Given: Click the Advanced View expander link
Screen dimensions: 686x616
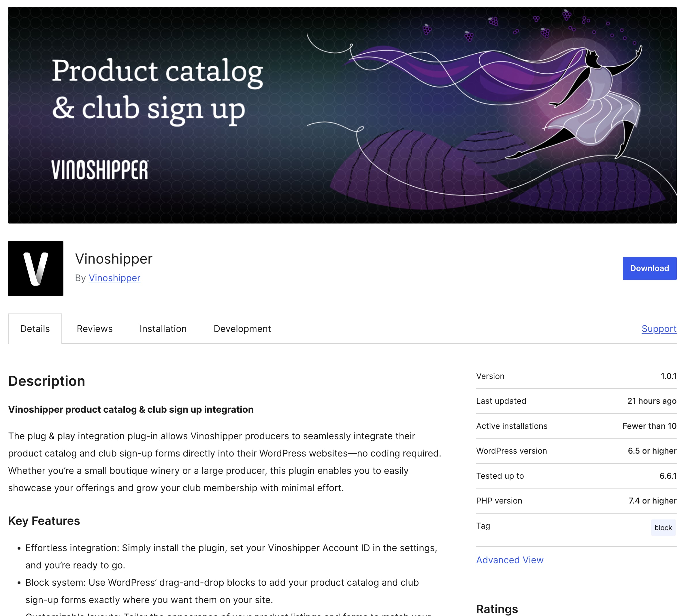Looking at the screenshot, I should pyautogui.click(x=509, y=559).
